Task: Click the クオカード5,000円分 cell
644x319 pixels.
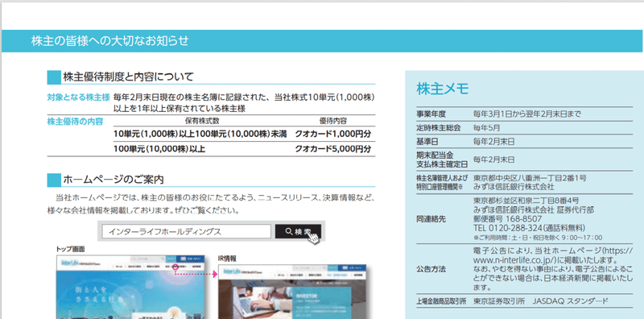Action: tap(333, 149)
